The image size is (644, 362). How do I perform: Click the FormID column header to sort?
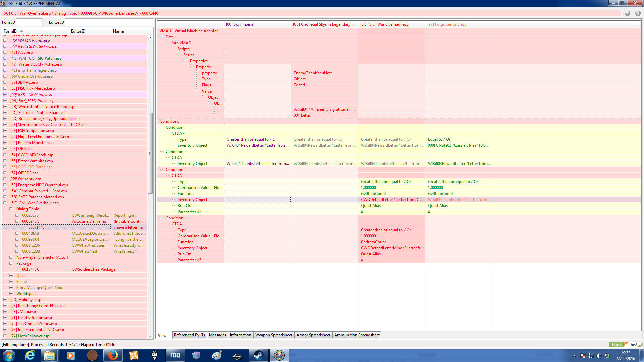pos(13,31)
